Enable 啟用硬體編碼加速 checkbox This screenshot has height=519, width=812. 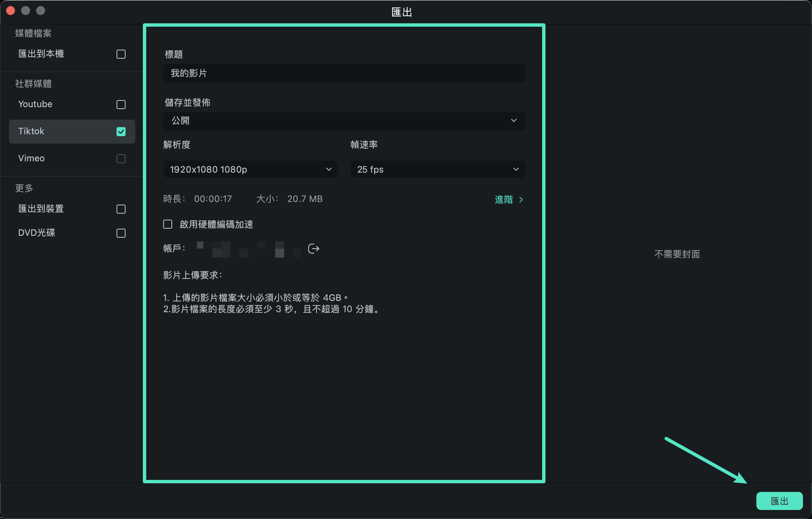pyautogui.click(x=168, y=225)
